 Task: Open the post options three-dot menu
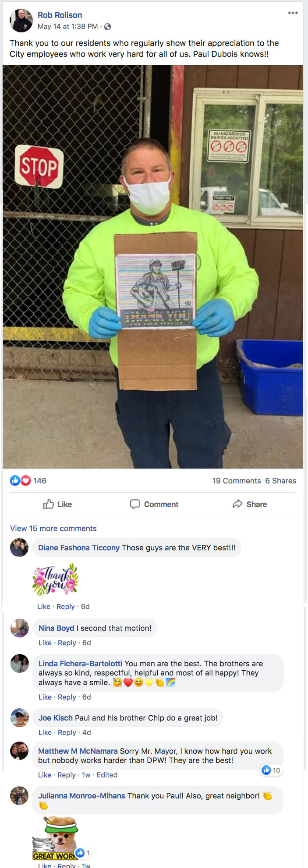293,13
